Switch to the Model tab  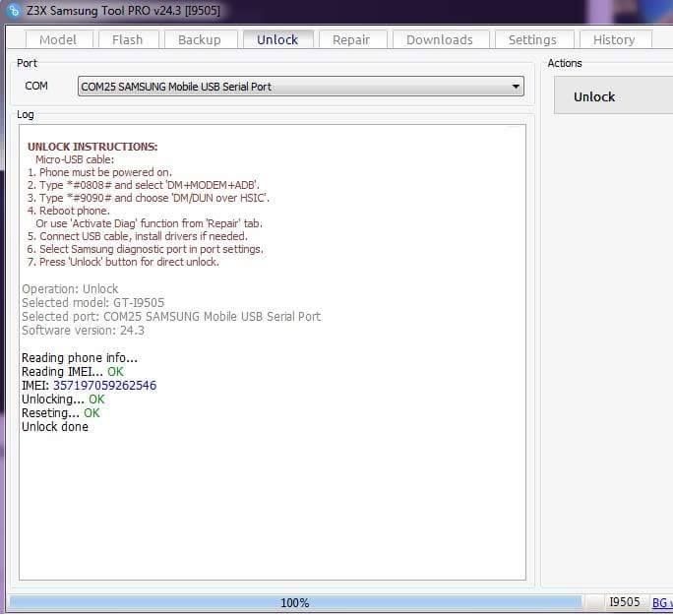point(58,40)
